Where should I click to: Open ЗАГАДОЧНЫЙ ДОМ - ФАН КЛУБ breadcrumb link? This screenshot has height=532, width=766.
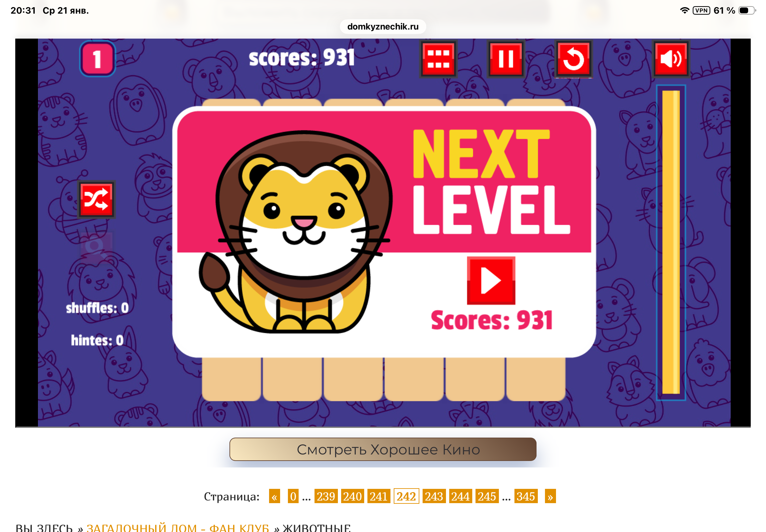click(x=178, y=527)
